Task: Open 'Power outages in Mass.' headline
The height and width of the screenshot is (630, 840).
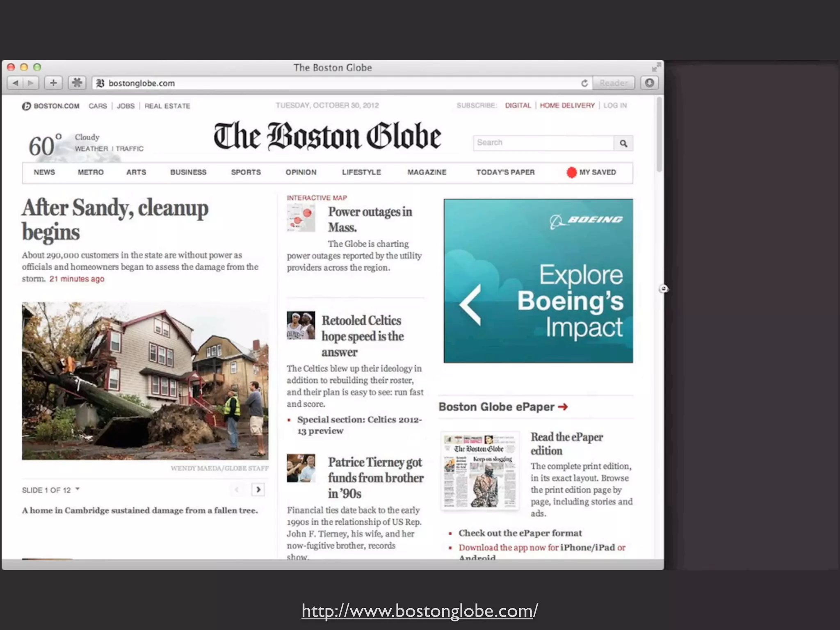Action: 370,219
